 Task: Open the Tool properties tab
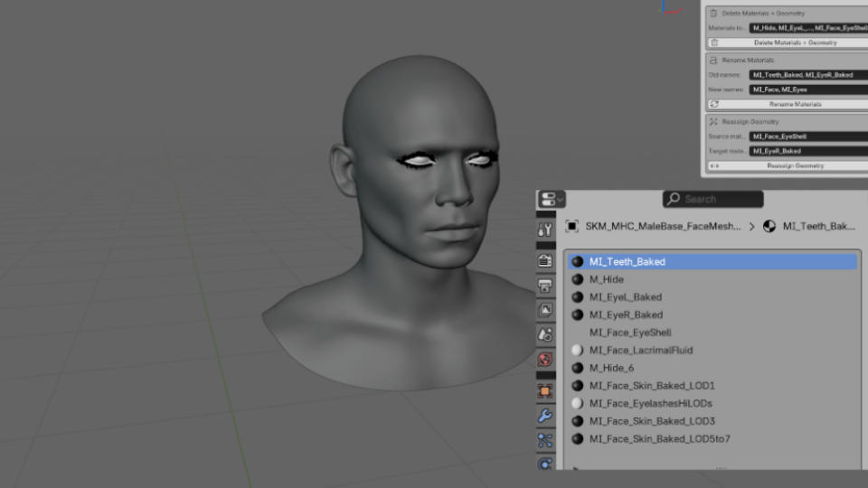click(x=545, y=230)
